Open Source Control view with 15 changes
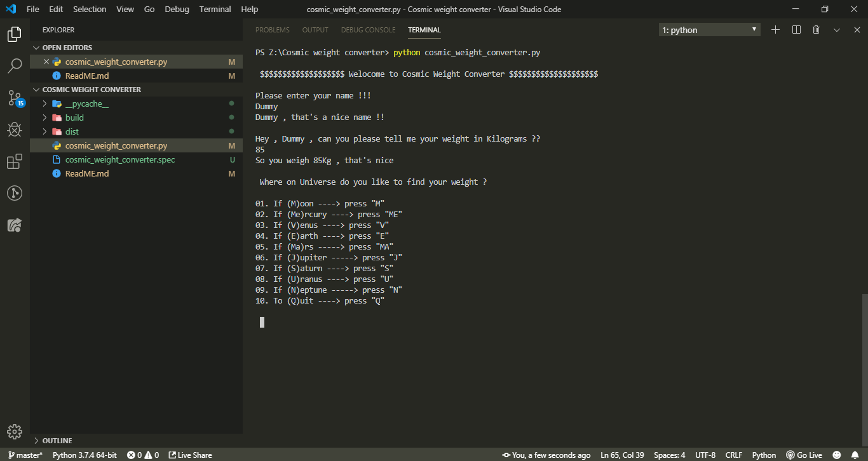868x461 pixels. 15,98
